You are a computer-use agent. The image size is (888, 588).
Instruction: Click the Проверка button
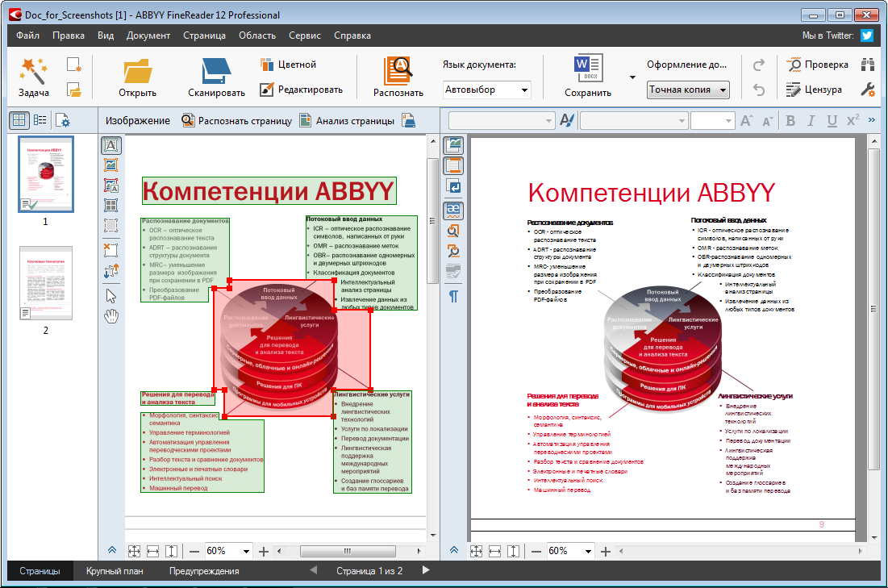817,65
